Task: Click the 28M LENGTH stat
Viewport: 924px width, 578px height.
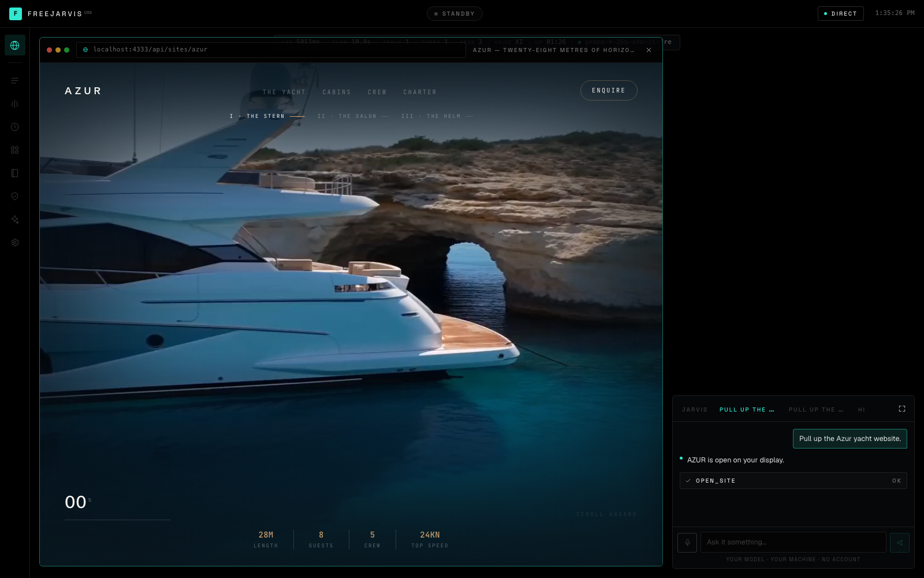Action: pos(266,539)
